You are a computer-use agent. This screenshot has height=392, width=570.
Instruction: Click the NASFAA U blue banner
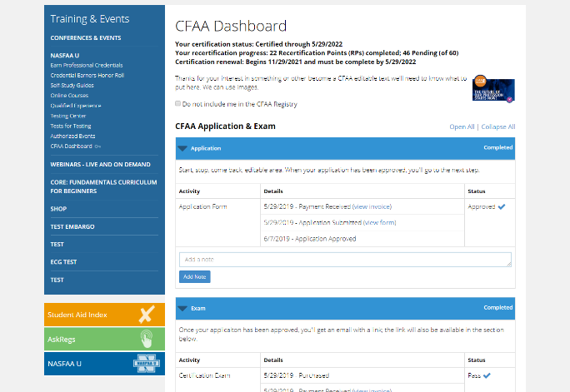click(x=104, y=364)
